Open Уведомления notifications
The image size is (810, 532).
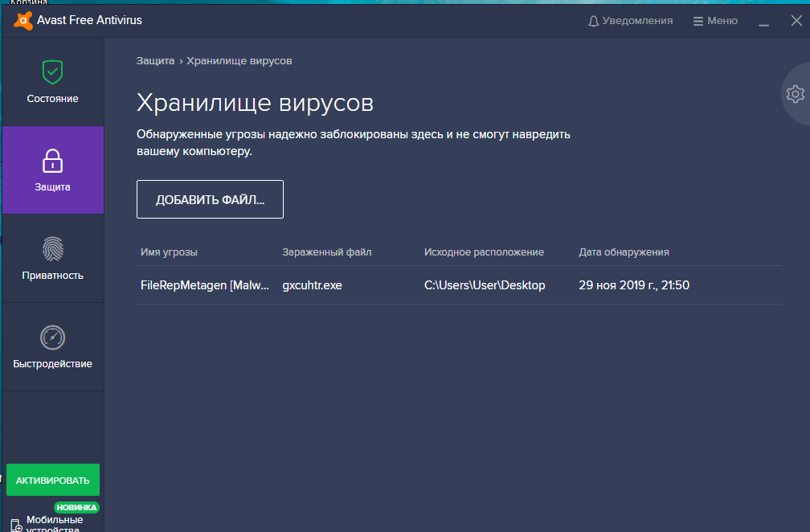(630, 21)
